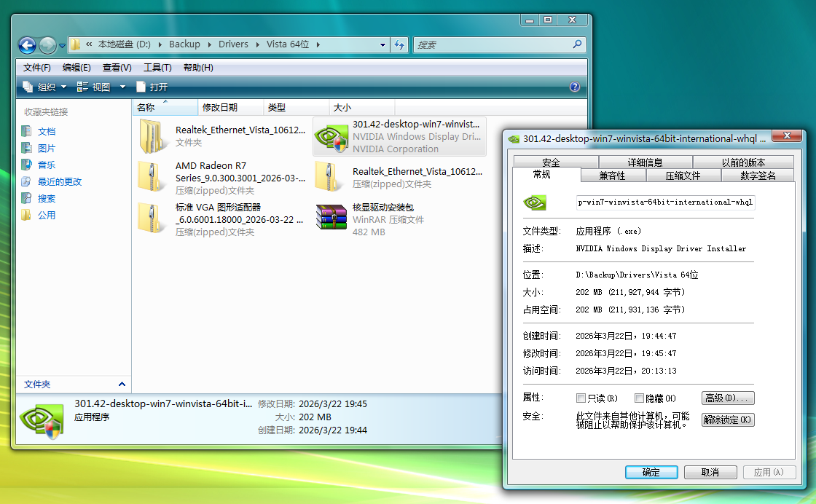Open 音乐 from the favorite links
This screenshot has width=816, height=504.
[x=47, y=165]
